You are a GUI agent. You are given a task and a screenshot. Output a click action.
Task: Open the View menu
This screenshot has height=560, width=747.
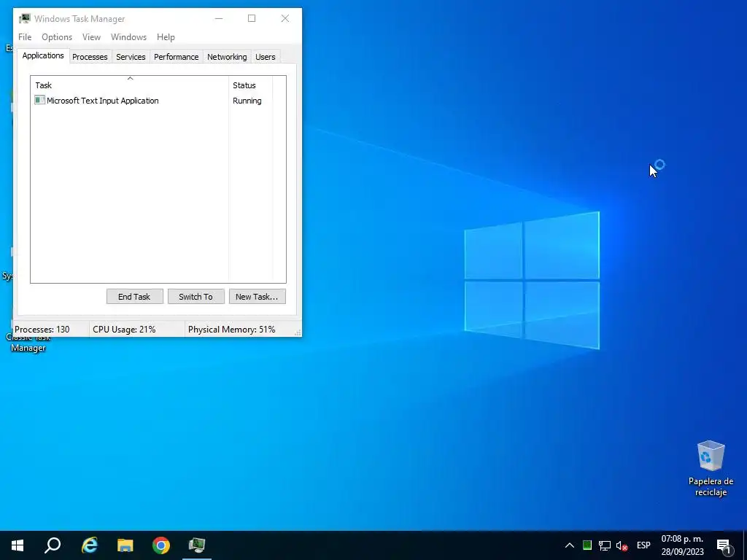pyautogui.click(x=91, y=37)
